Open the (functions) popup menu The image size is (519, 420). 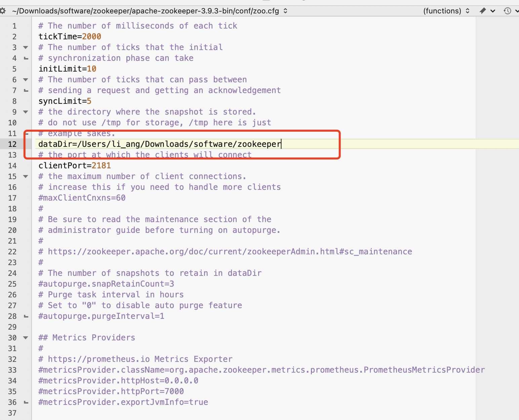pyautogui.click(x=446, y=11)
